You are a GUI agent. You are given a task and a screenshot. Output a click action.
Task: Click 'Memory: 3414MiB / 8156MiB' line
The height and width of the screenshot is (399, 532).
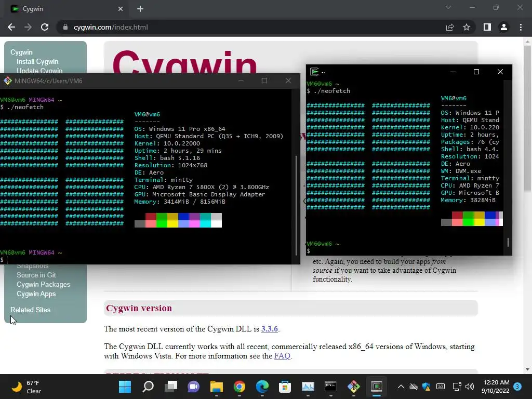179,202
